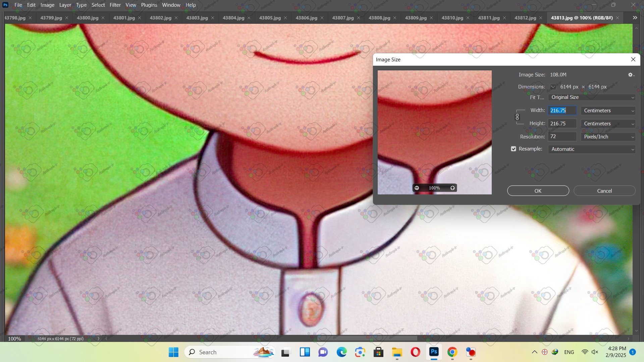Open Task View from the taskbar
This screenshot has height=362, width=644.
[x=285, y=352]
